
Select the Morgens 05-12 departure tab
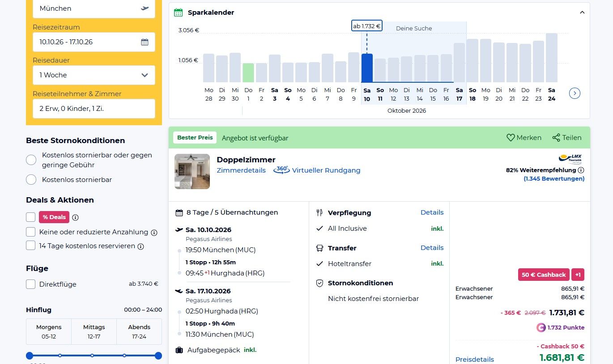(x=49, y=331)
